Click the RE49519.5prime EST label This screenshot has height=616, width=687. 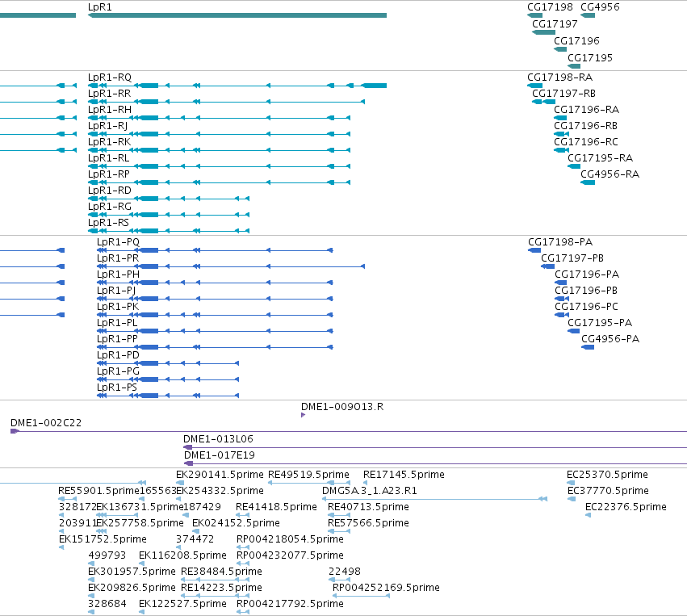pyautogui.click(x=309, y=475)
